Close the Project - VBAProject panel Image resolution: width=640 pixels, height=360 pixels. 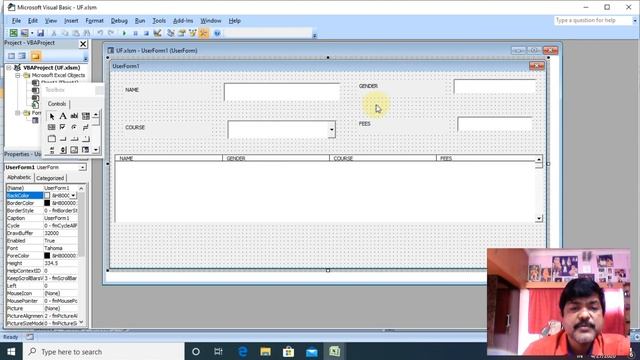pos(83,44)
